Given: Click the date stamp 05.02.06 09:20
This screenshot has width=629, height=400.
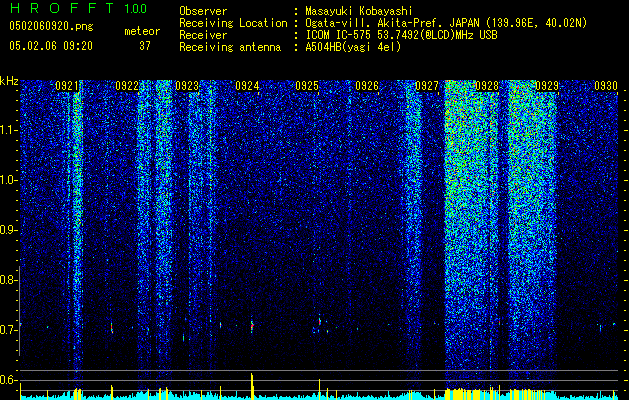Looking at the screenshot, I should pyautogui.click(x=51, y=46).
